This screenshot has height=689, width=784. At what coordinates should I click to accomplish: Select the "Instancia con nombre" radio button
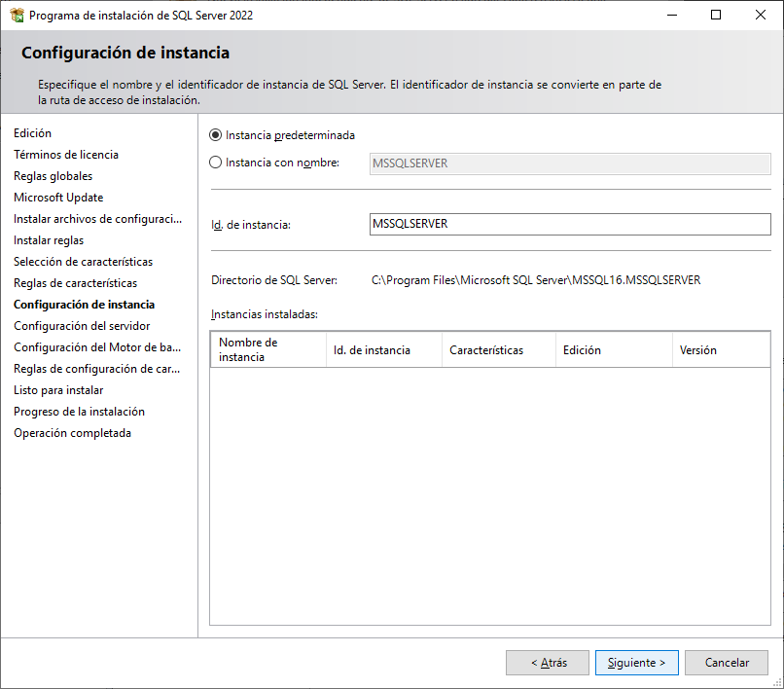216,162
